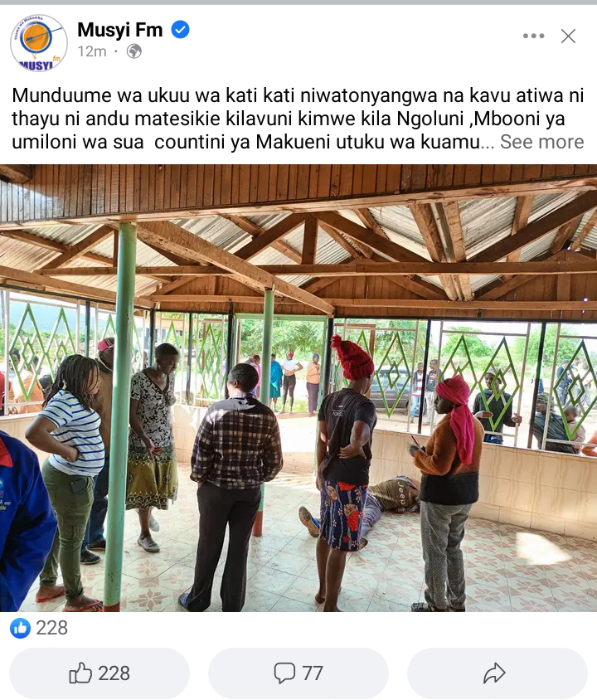Click the 228 beside thumbs-up outline
597x700 pixels.
114,673
